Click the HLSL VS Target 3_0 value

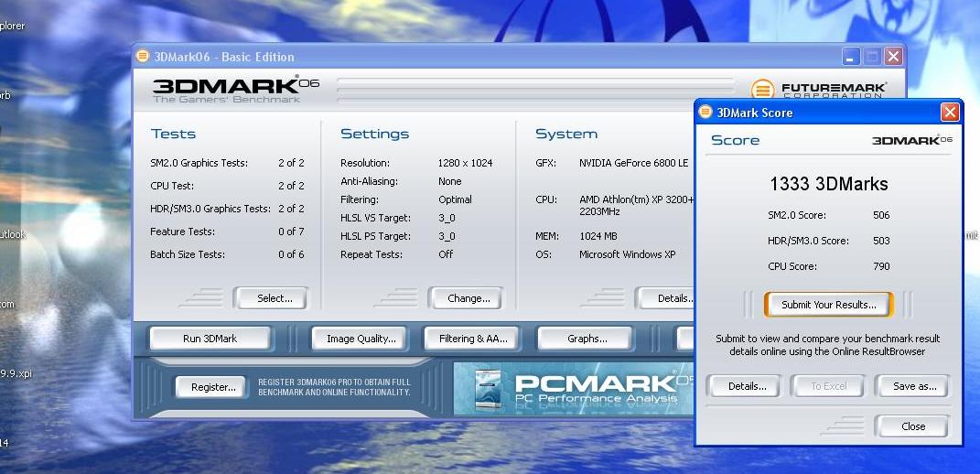[447, 218]
